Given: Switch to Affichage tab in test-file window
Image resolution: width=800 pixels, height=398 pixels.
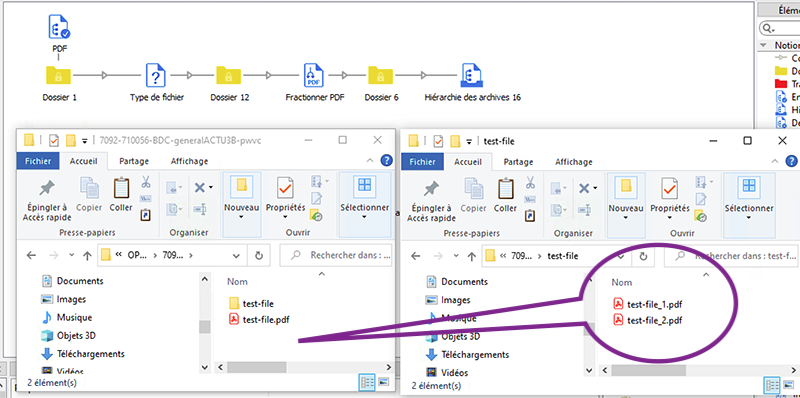Looking at the screenshot, I should point(574,162).
